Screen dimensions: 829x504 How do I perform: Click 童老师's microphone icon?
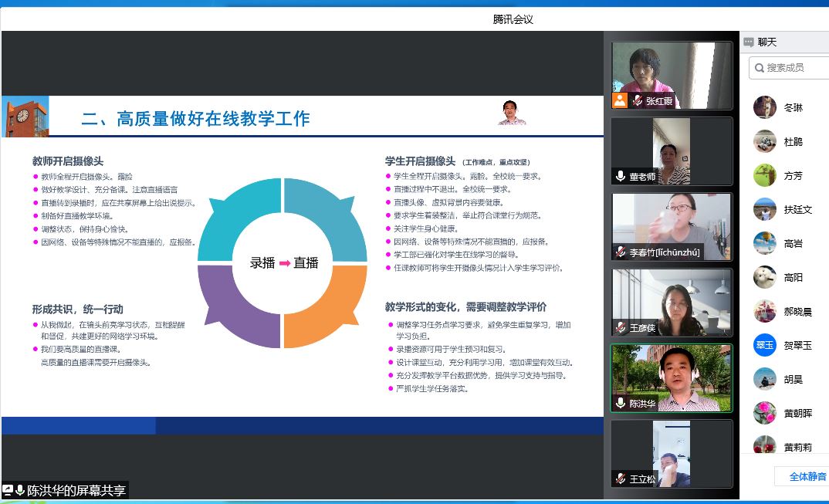(x=620, y=177)
